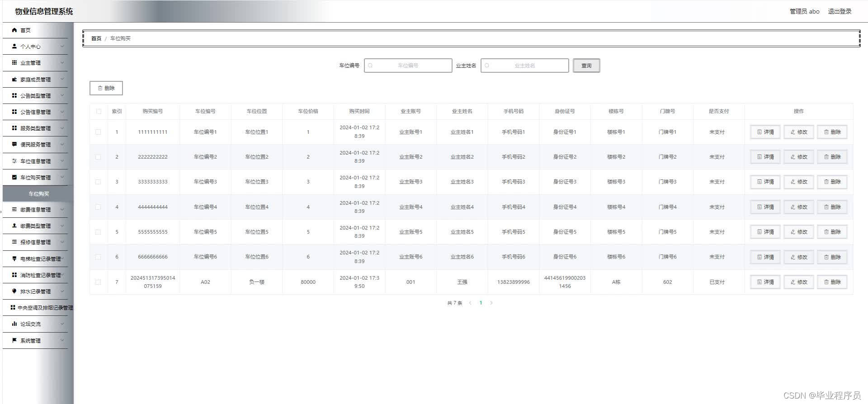This screenshot has width=868, height=404.
Task: Click into the 业主姓名 search field
Action: pyautogui.click(x=524, y=66)
